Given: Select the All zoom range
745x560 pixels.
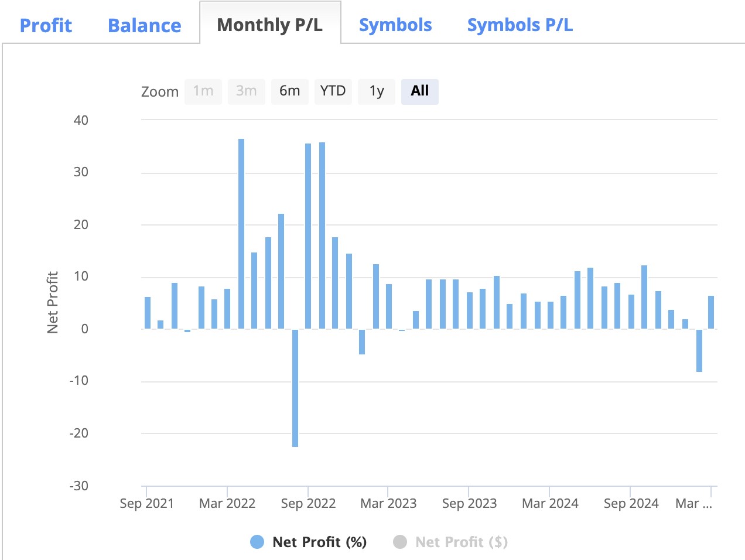Looking at the screenshot, I should point(420,91).
